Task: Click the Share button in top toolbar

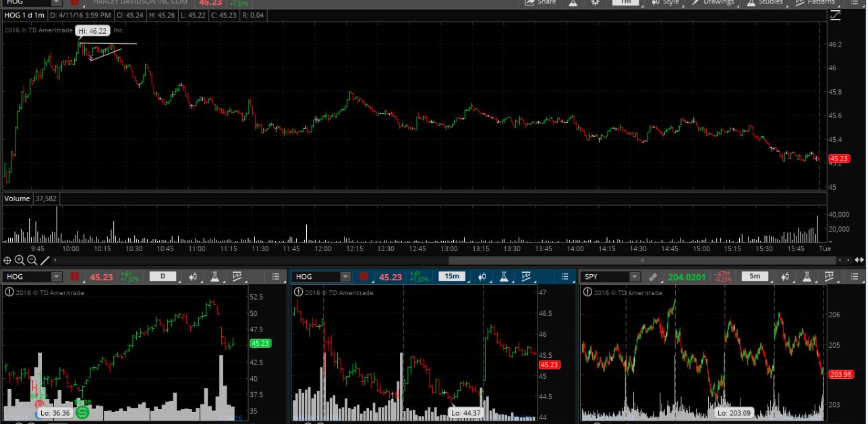Action: tap(539, 2)
